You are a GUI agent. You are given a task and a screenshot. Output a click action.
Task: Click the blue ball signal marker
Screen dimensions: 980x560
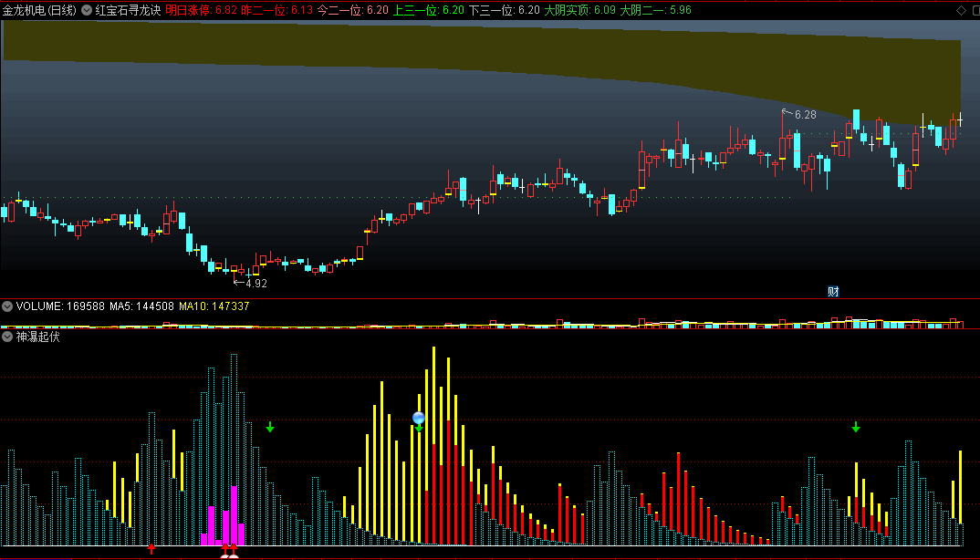tap(419, 417)
